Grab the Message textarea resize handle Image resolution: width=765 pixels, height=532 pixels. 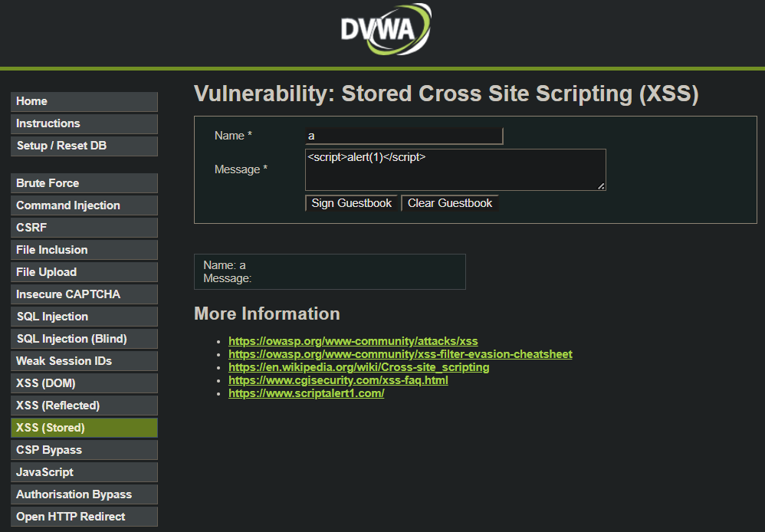tap(601, 186)
